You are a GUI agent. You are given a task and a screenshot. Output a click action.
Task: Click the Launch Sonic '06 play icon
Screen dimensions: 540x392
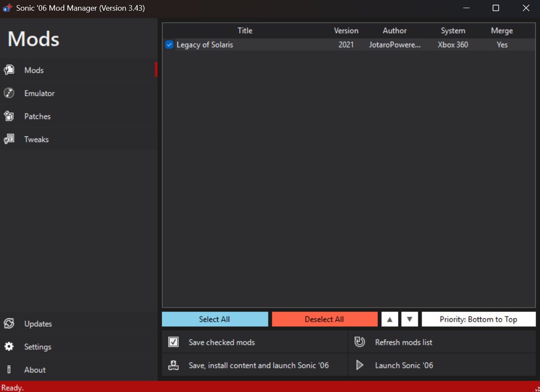(360, 365)
